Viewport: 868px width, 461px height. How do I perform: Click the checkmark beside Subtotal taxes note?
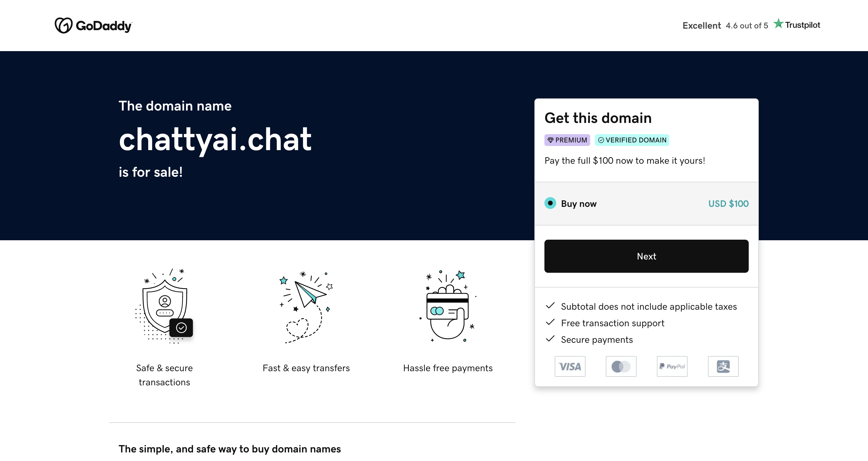click(550, 306)
